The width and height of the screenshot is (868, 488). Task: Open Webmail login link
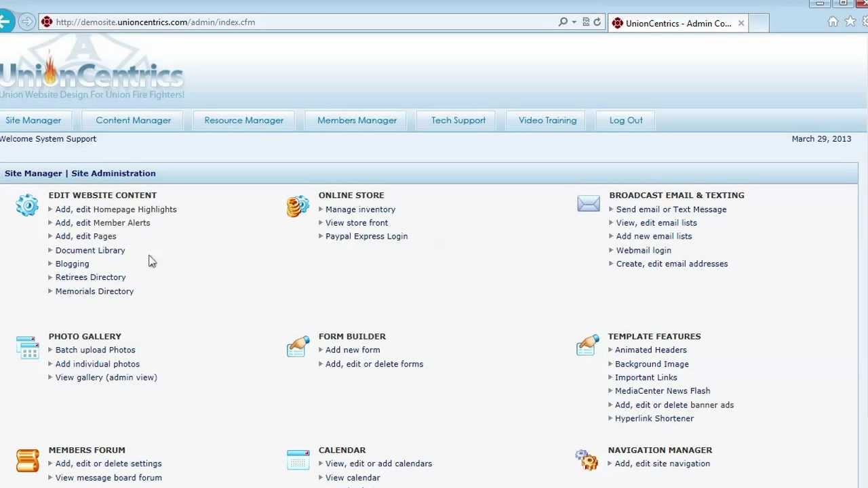[x=644, y=250]
